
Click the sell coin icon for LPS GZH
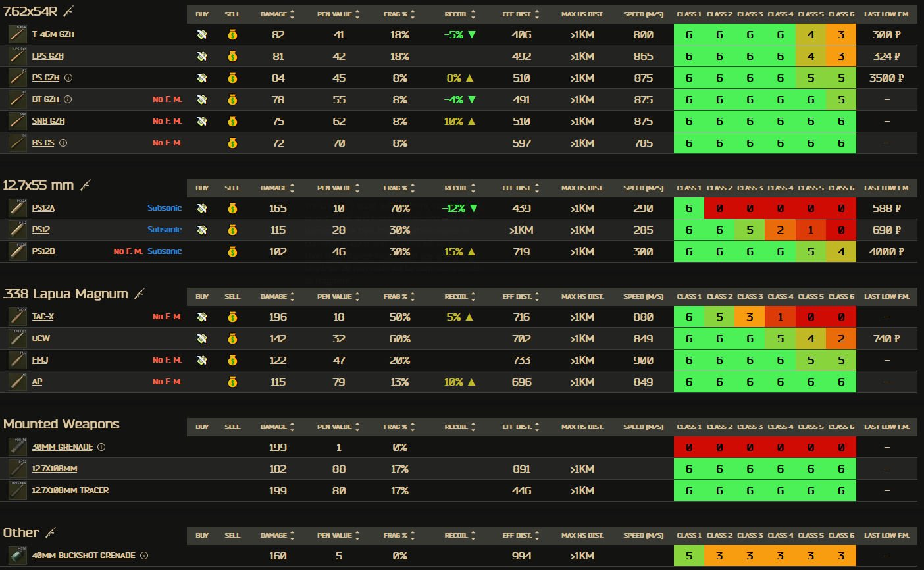tap(232, 56)
